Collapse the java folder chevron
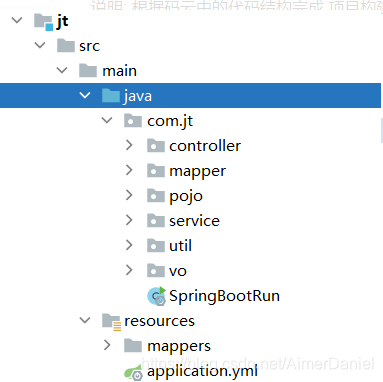383x382 pixels. tap(85, 95)
